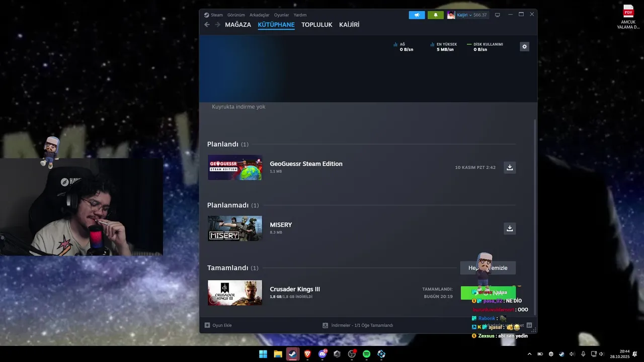Open İndirmeler status at bottom bar
Image resolution: width=644 pixels, height=362 pixels.
point(358,325)
